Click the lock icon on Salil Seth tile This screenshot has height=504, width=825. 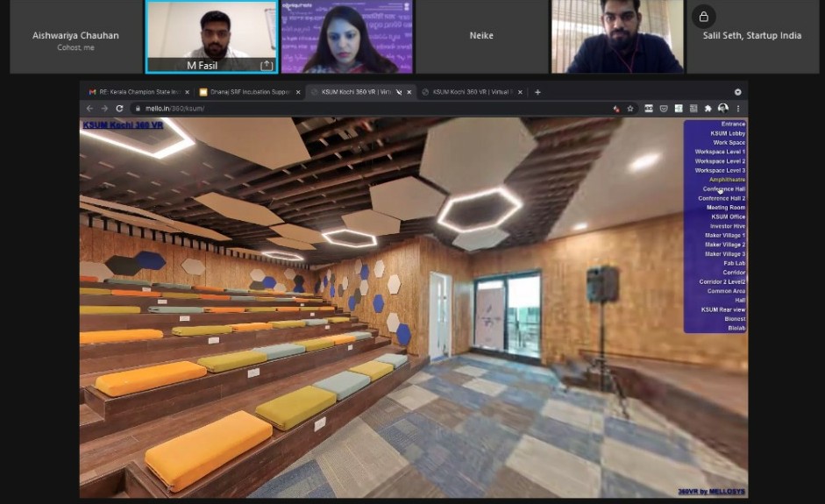click(x=703, y=17)
